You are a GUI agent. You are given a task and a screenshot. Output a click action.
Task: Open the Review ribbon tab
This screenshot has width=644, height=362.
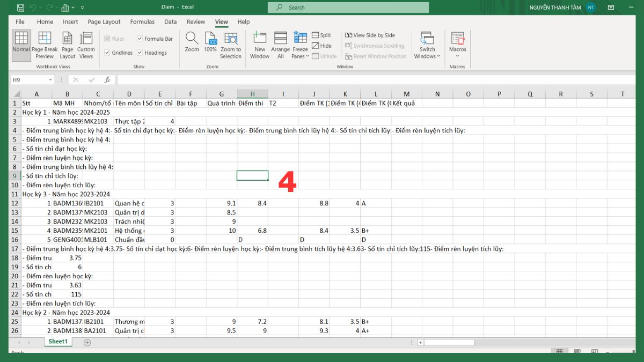tap(195, 21)
